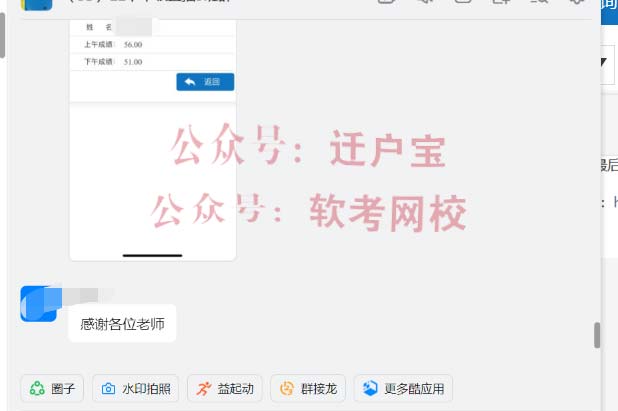The height and width of the screenshot is (411, 618).
Task: Open the exam score screenshot image
Action: point(153,140)
